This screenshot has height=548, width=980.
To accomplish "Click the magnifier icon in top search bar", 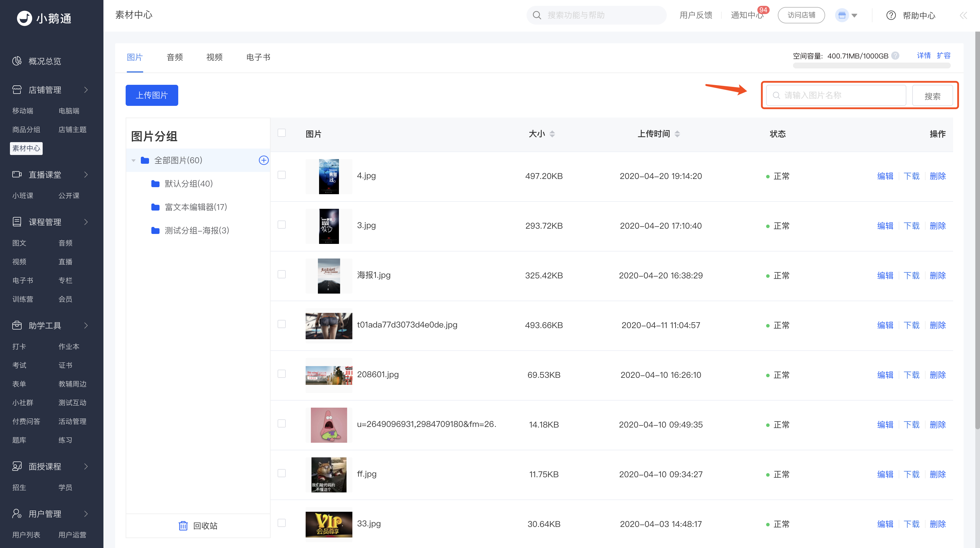I will tap(537, 15).
